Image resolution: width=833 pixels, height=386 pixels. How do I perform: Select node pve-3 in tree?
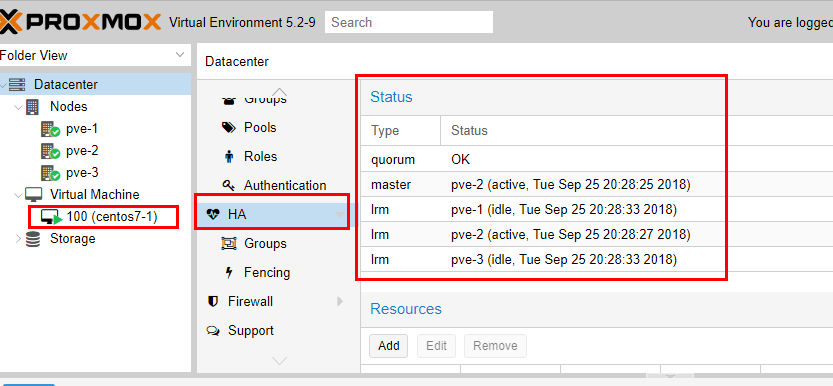tap(82, 173)
